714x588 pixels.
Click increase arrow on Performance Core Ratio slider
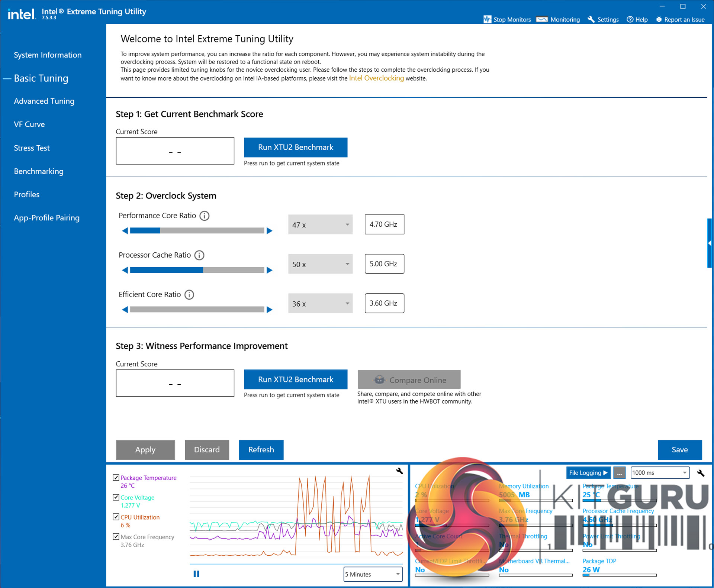tap(270, 231)
